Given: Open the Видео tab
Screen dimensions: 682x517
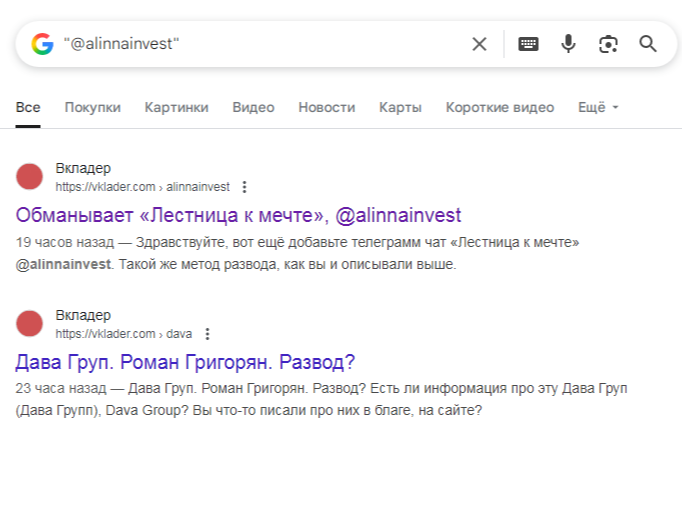Looking at the screenshot, I should tap(253, 107).
